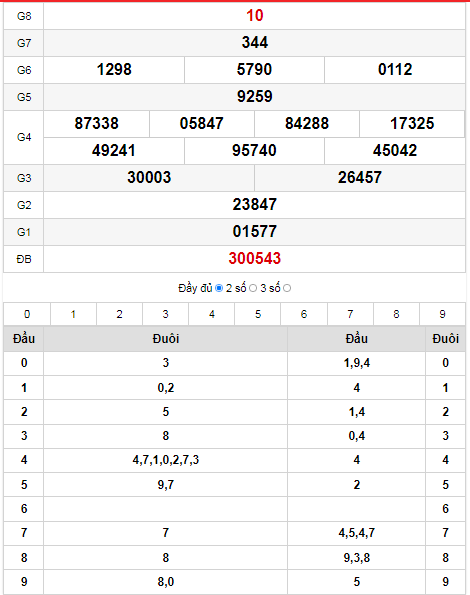Select G4 prize number 87338
Screen dimensions: 470x595
[x=96, y=123]
